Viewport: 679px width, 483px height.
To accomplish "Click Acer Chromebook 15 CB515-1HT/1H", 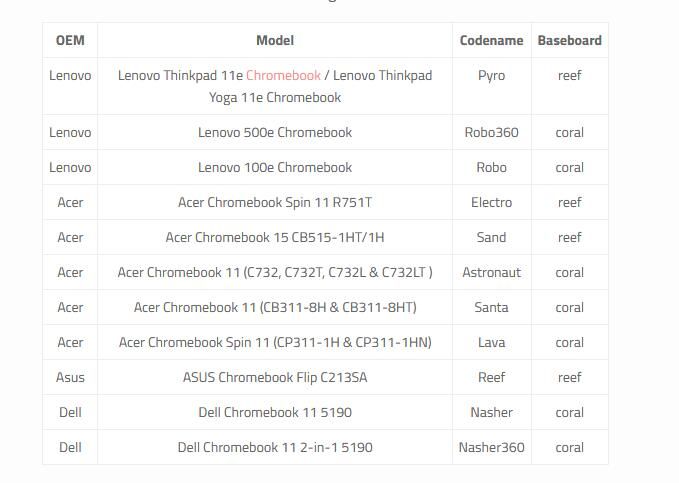I will pyautogui.click(x=275, y=237).
